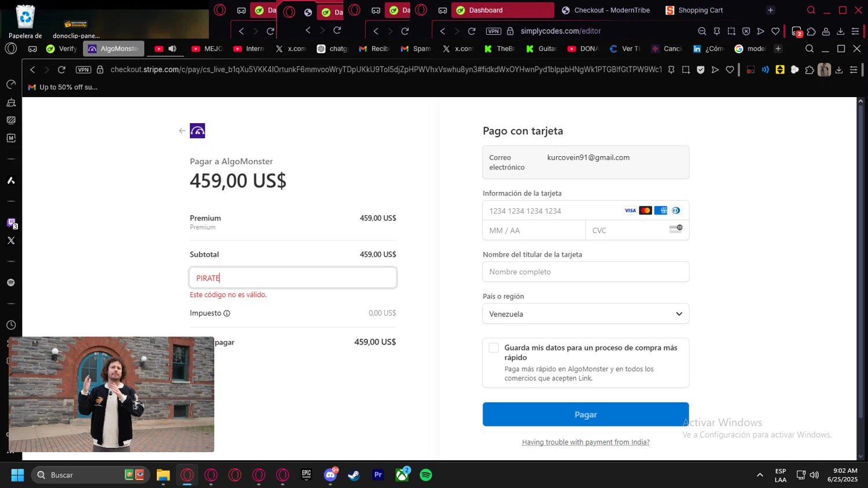Click the CVC field
Viewport: 868px width, 488px height.
[637, 230]
